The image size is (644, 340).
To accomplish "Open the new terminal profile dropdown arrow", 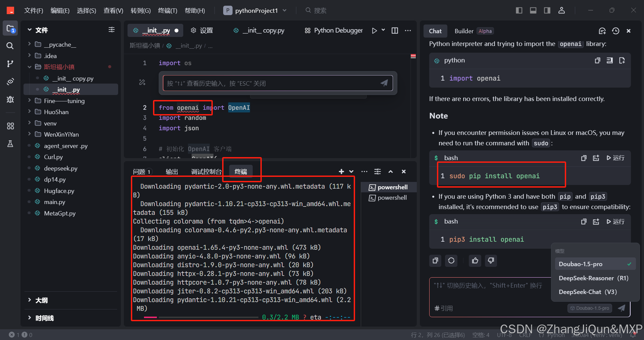I will (x=351, y=172).
